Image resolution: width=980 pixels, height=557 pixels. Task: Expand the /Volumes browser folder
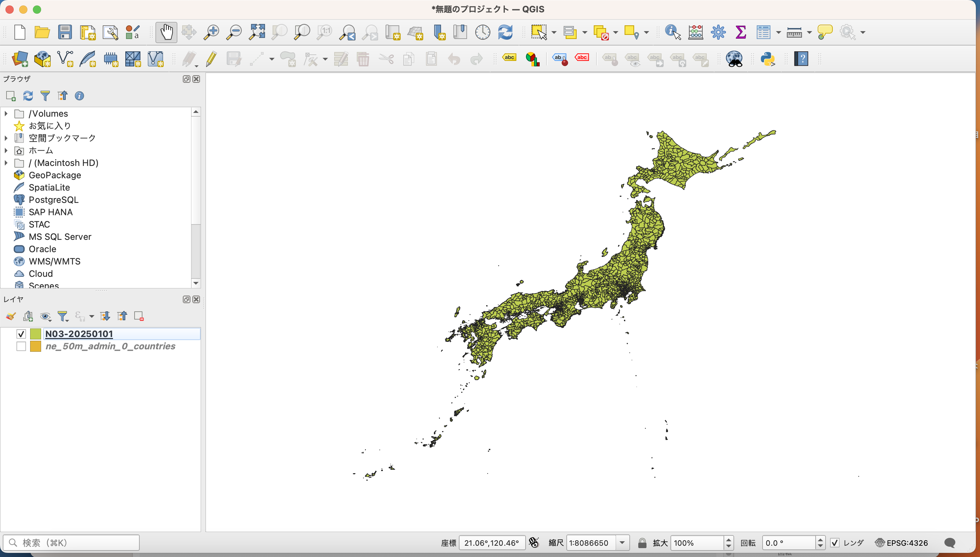[6, 114]
